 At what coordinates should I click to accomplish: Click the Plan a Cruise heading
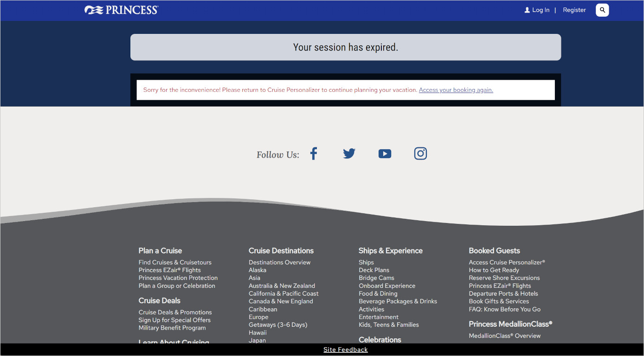(160, 251)
